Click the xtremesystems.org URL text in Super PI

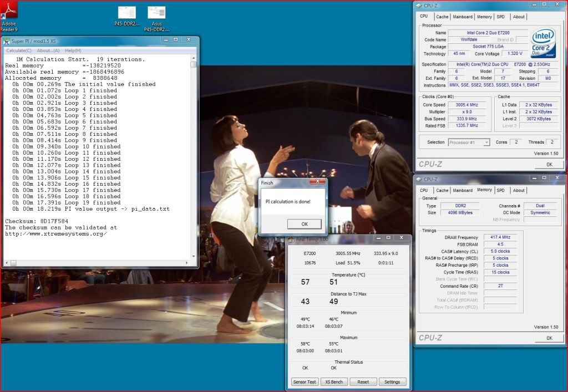(56, 234)
